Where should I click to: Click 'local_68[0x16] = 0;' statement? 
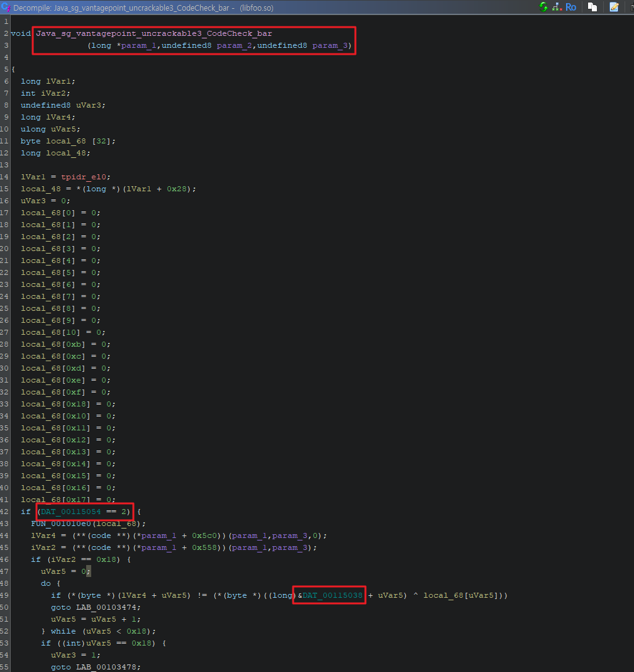(68, 488)
